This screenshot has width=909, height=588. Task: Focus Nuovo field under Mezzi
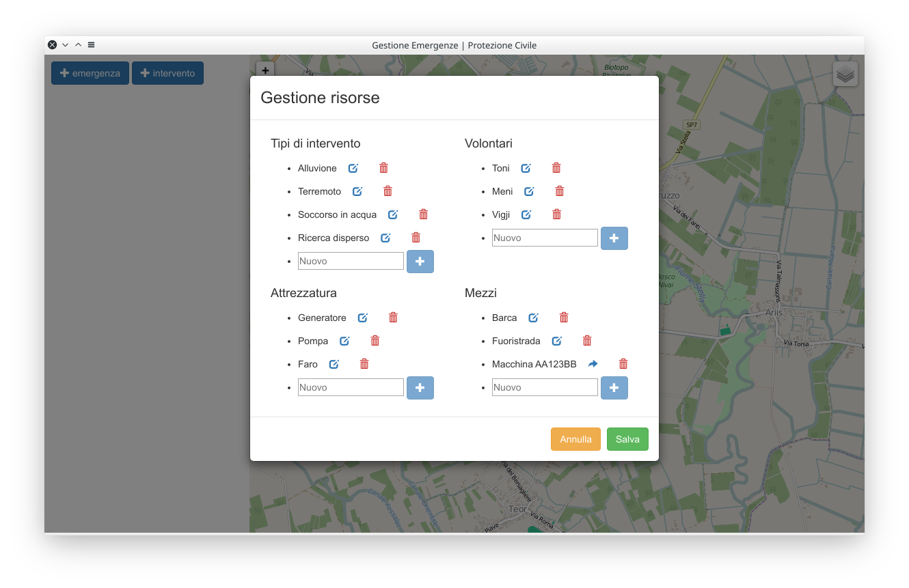point(545,387)
